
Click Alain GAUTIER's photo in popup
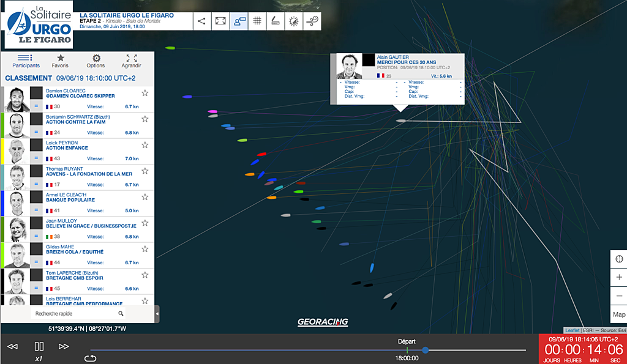point(349,66)
